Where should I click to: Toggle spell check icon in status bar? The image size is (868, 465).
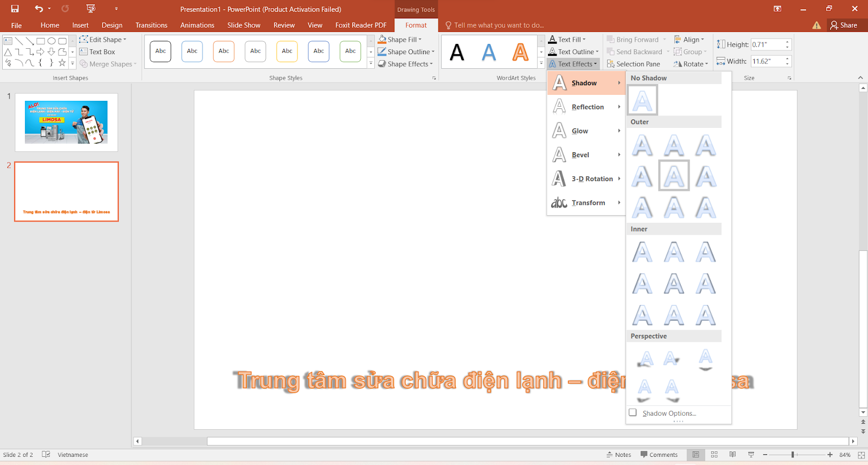(46, 455)
